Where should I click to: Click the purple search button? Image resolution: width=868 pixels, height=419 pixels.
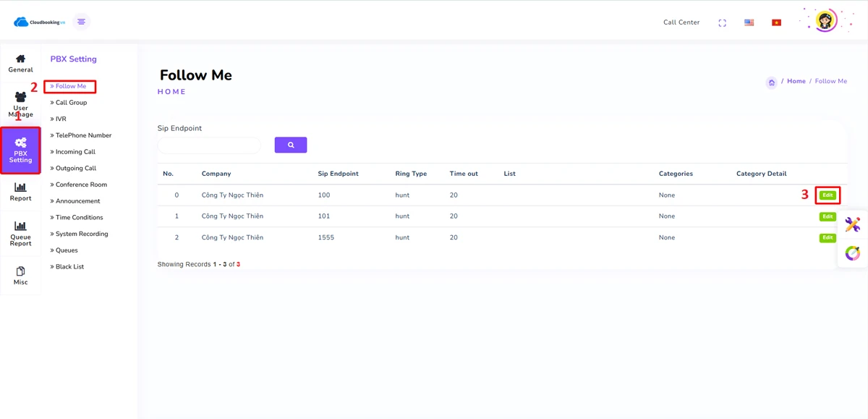(x=291, y=145)
